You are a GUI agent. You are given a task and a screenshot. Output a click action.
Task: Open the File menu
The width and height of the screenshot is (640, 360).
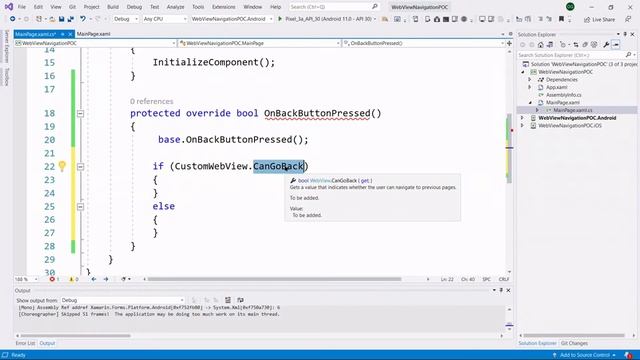click(22, 7)
